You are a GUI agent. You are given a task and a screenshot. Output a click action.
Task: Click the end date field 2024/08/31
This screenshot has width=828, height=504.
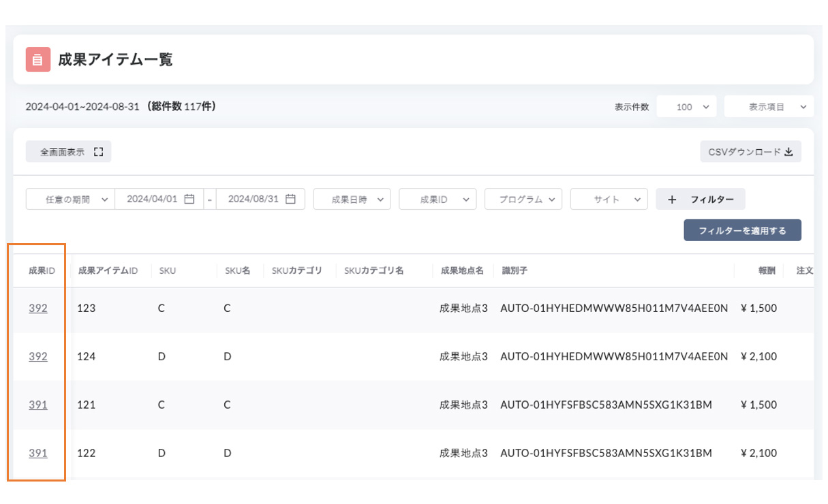pos(260,199)
